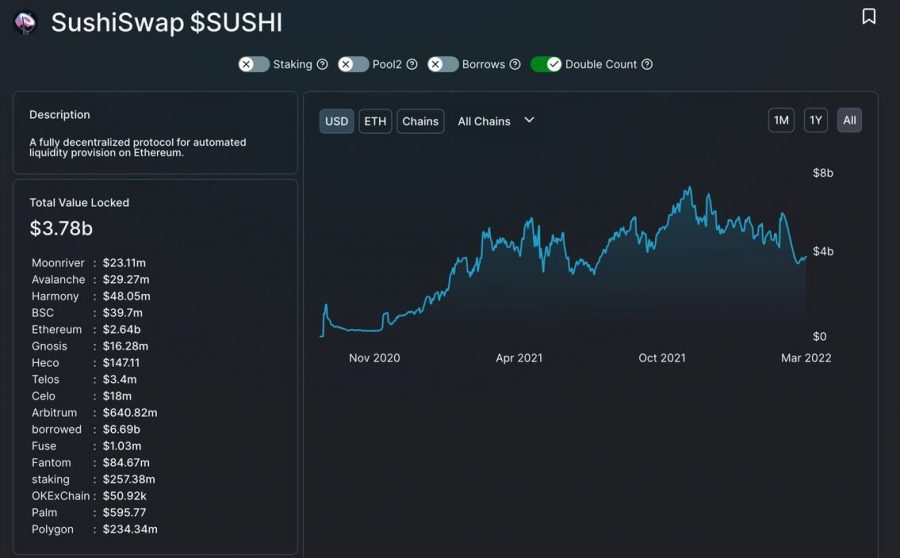This screenshot has height=558, width=900.
Task: Click the Apr 2021 axis label
Action: 519,358
